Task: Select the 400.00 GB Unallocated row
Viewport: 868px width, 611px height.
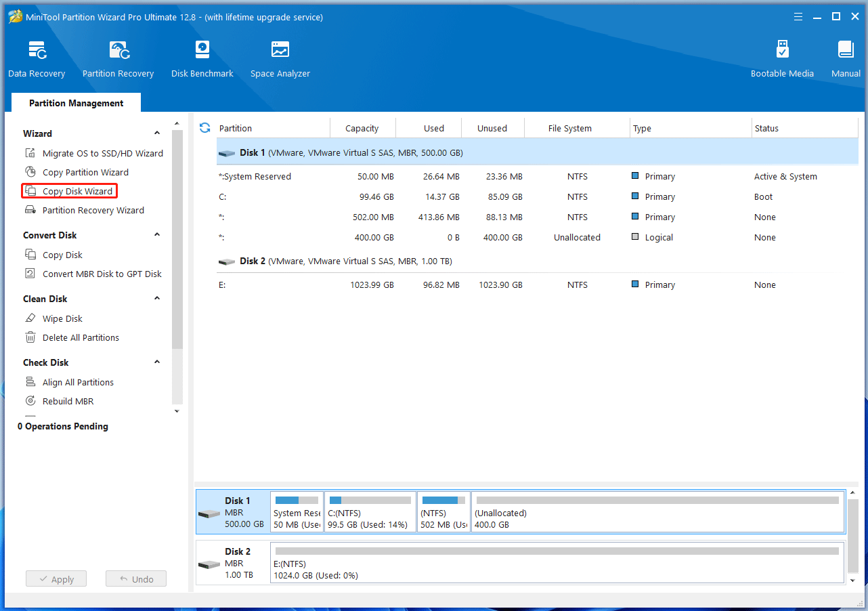Action: [538, 238]
